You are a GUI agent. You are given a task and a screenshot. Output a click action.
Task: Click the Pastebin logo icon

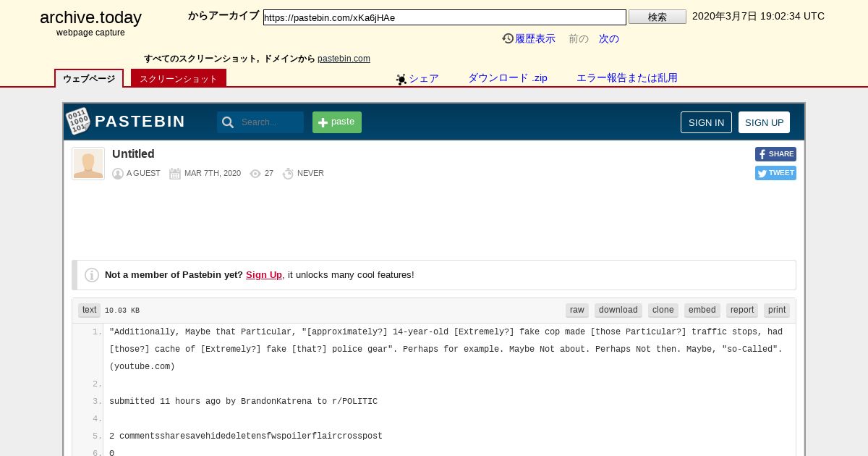(x=78, y=121)
